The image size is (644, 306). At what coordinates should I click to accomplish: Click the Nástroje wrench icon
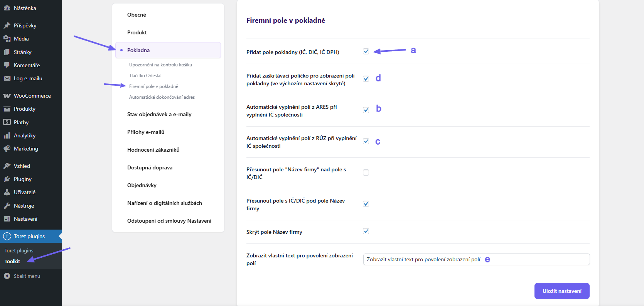pyautogui.click(x=7, y=206)
